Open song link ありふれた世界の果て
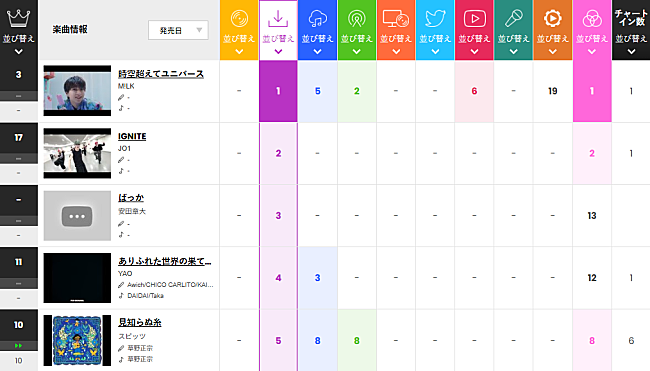This screenshot has width=650, height=371. (165, 261)
